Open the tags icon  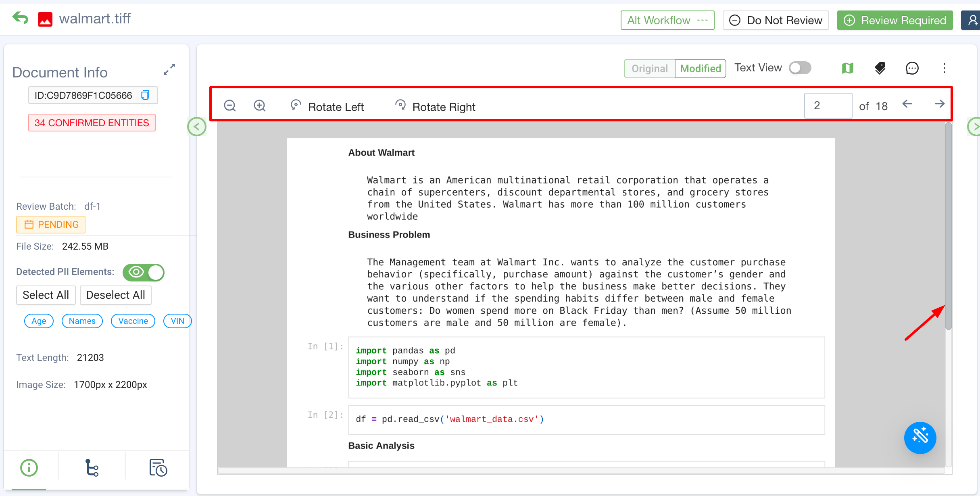(880, 68)
